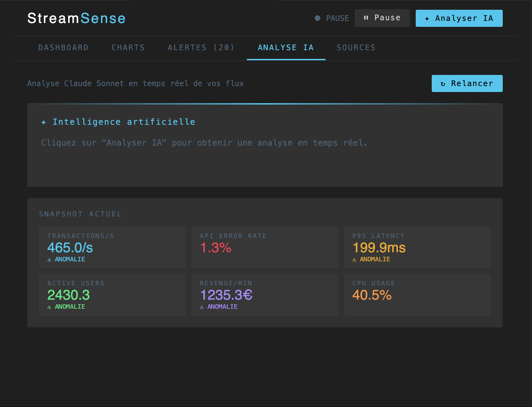
Task: Toggle the PAUSE status indicator dot
Action: click(x=317, y=18)
